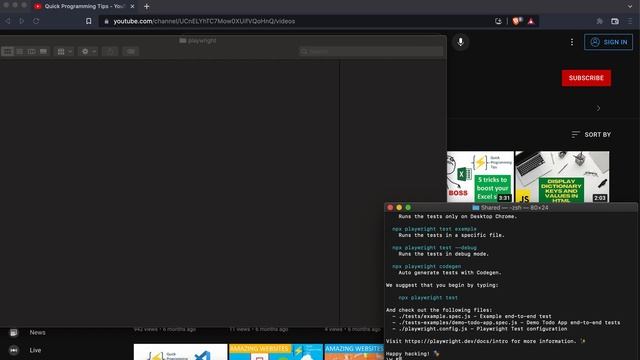Image resolution: width=640 pixels, height=360 pixels.
Task: Open the orange 'Amazing Websites' video thumbnail
Action: tap(354, 352)
